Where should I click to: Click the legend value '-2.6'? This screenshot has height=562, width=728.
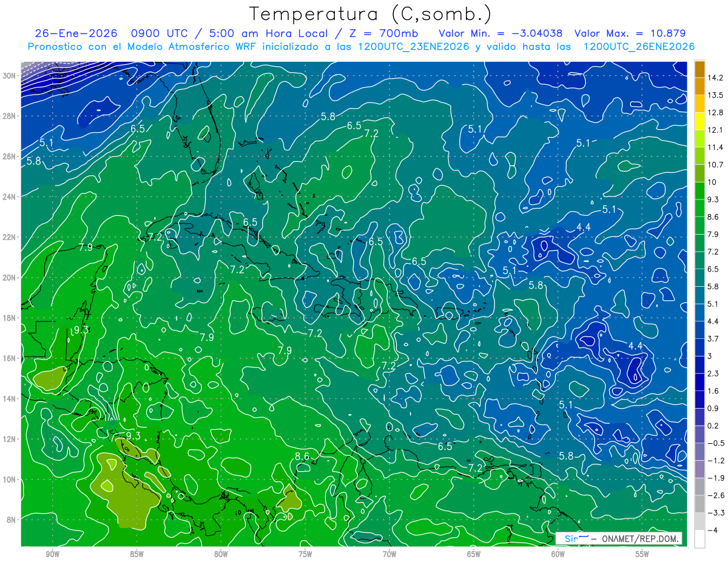tap(716, 495)
